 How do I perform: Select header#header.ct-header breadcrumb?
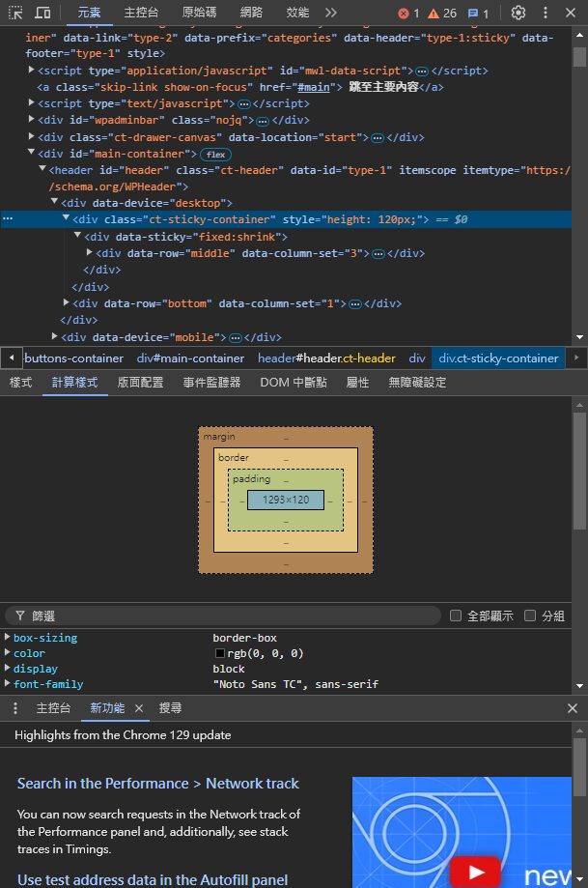click(326, 358)
